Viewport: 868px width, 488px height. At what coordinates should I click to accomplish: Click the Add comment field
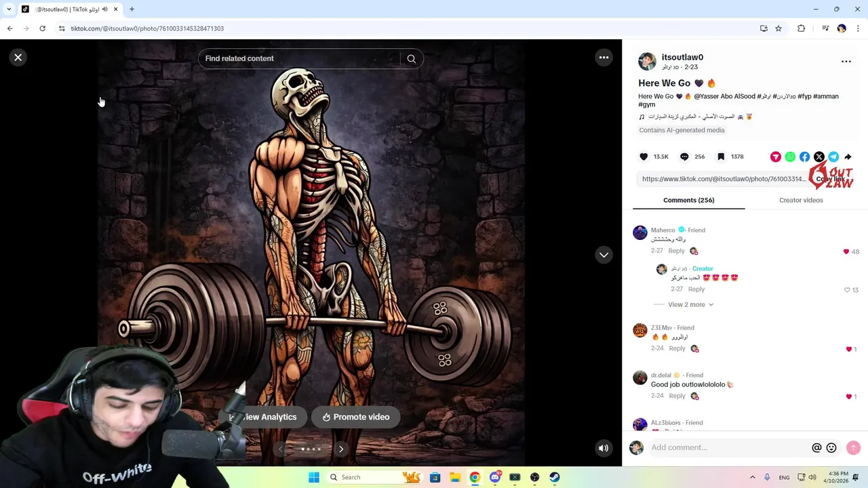tap(729, 447)
